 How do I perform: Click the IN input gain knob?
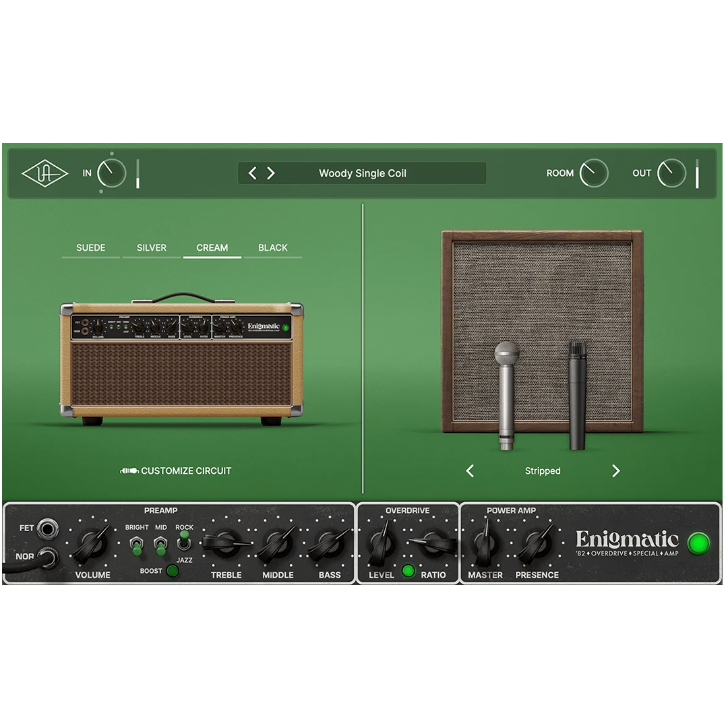pyautogui.click(x=111, y=173)
